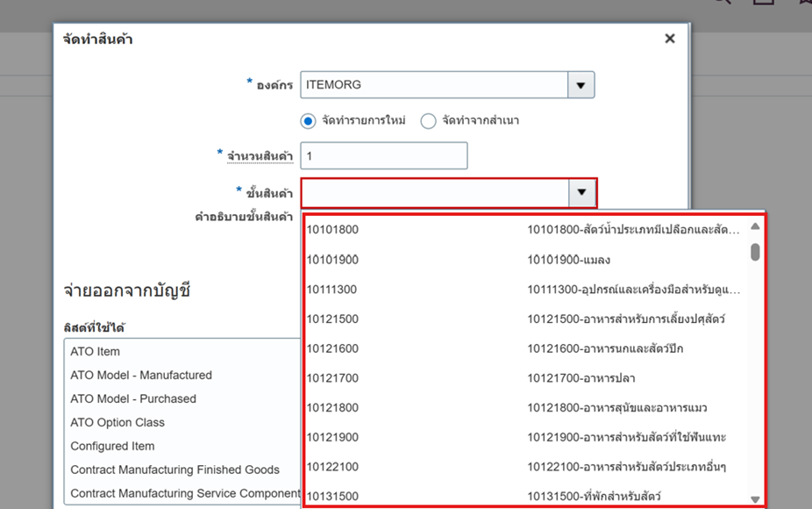Select item class 10111300 pet equipment

(526, 290)
